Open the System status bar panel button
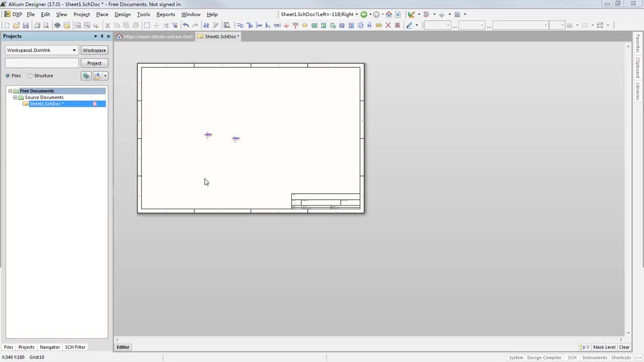644x362 pixels. tap(516, 357)
